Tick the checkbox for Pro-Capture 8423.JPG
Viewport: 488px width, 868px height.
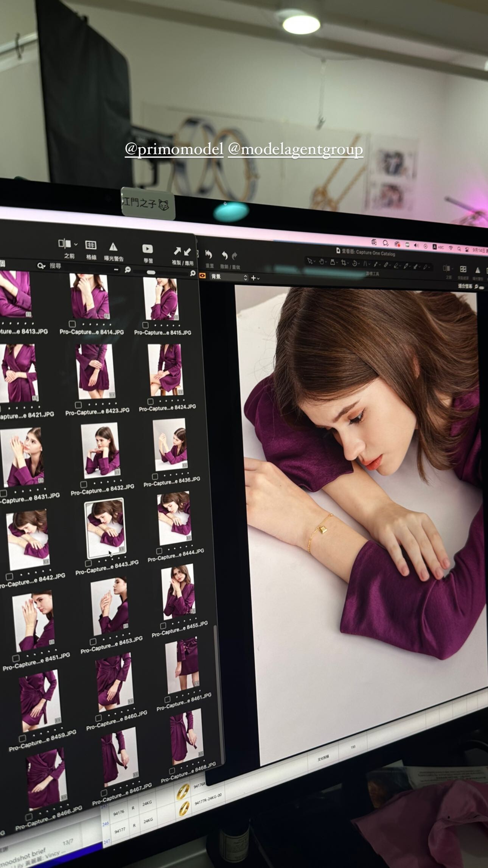[x=78, y=405]
